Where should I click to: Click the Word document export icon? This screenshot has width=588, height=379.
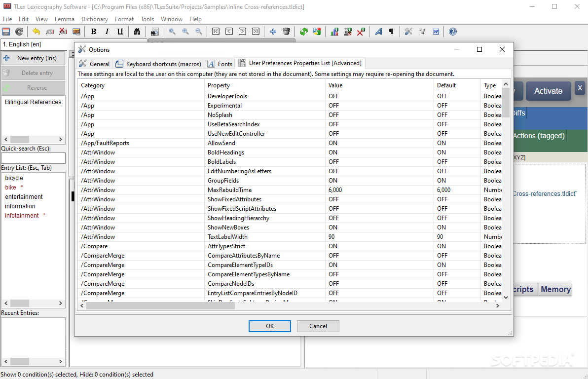point(436,32)
